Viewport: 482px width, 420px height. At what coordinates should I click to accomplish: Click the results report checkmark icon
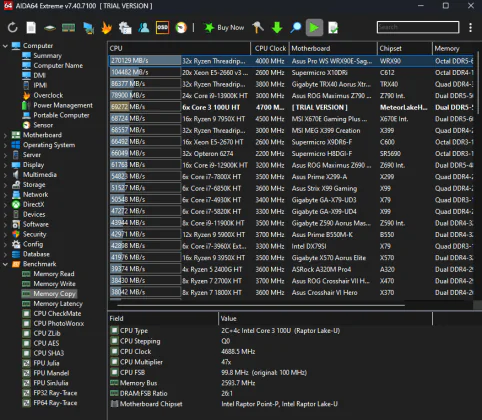pyautogui.click(x=333, y=28)
